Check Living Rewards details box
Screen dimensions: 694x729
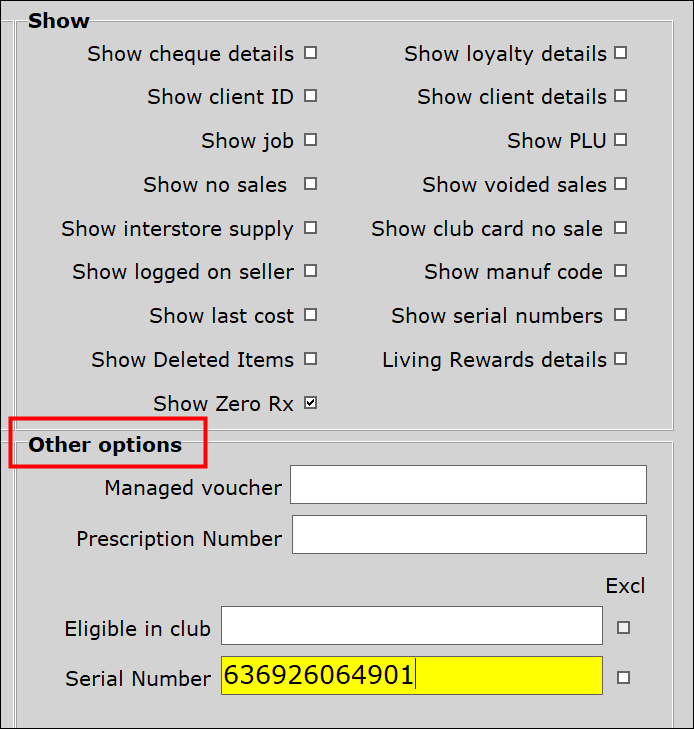coord(621,359)
